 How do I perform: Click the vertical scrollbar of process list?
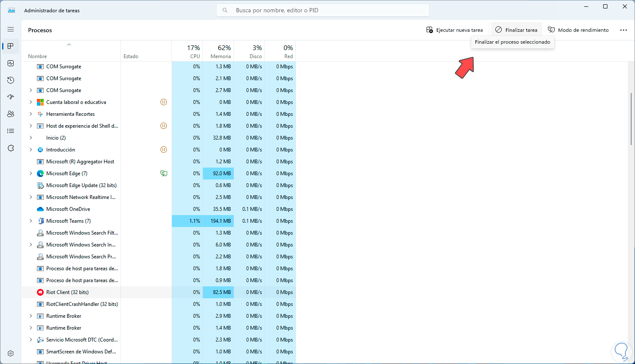(x=632, y=119)
